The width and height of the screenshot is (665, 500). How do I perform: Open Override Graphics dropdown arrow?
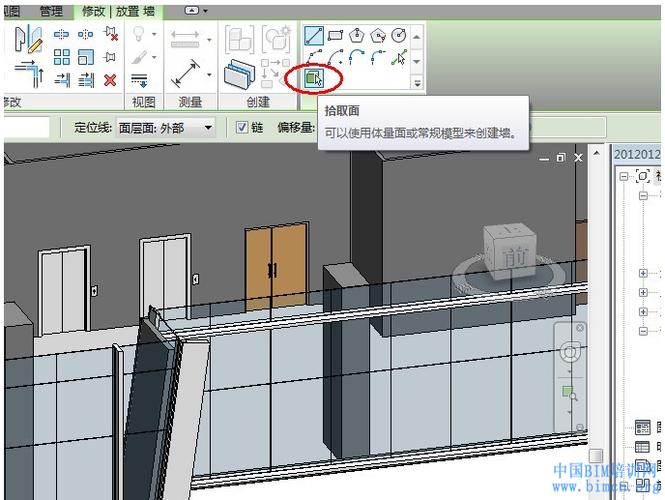[x=154, y=57]
